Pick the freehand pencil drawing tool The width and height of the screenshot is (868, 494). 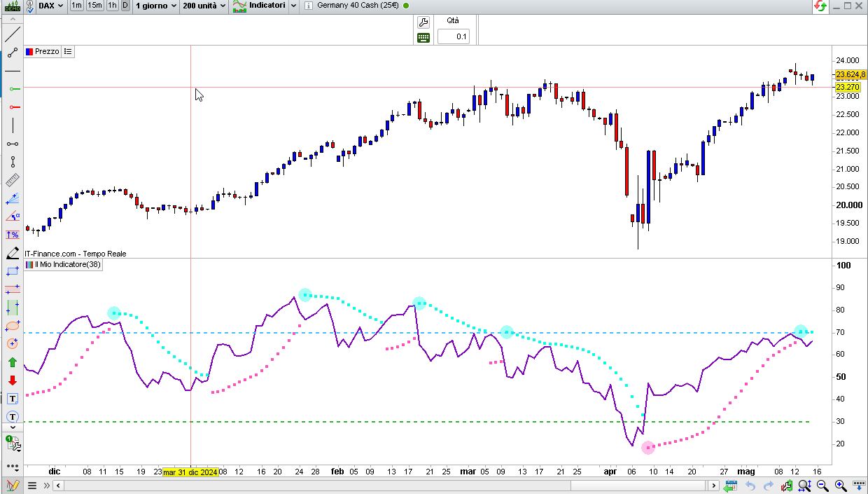13,253
